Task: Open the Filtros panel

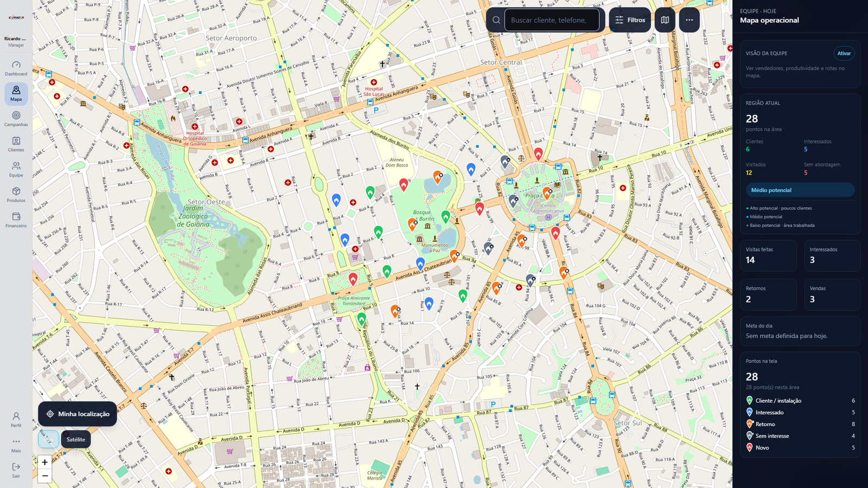Action: 630,20
